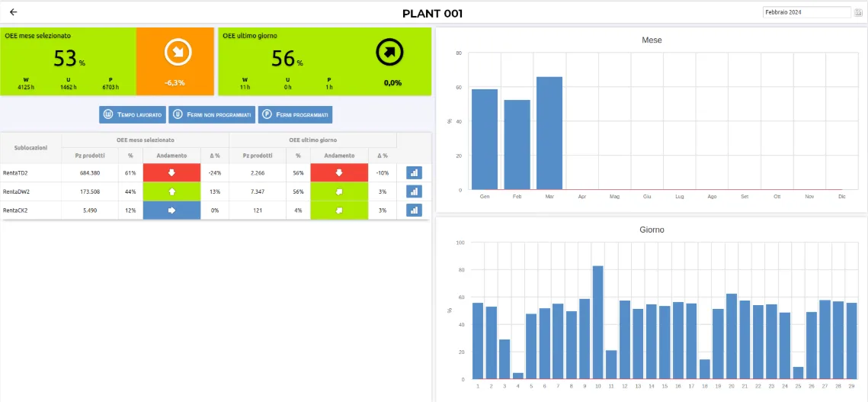
Task: Click day 10 bar in Giorno chart
Action: pos(598,322)
